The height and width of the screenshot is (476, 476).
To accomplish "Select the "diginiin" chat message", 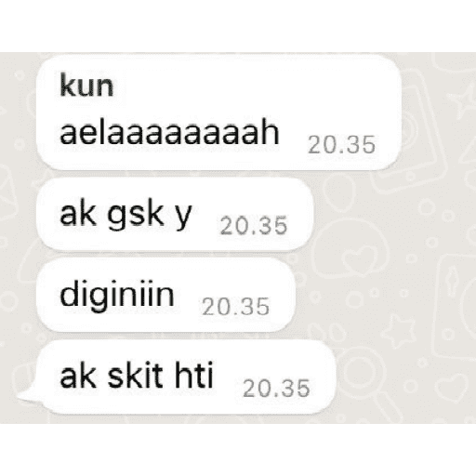I will tap(165, 295).
